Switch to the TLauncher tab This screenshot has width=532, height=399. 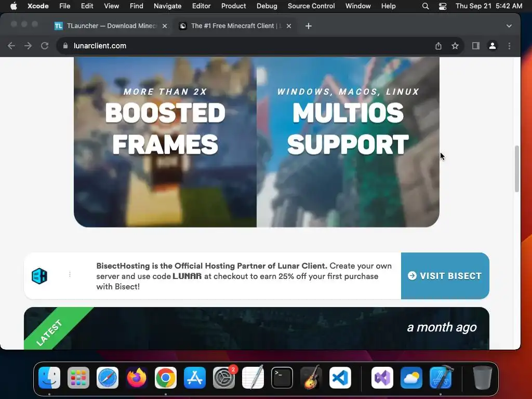(x=111, y=26)
